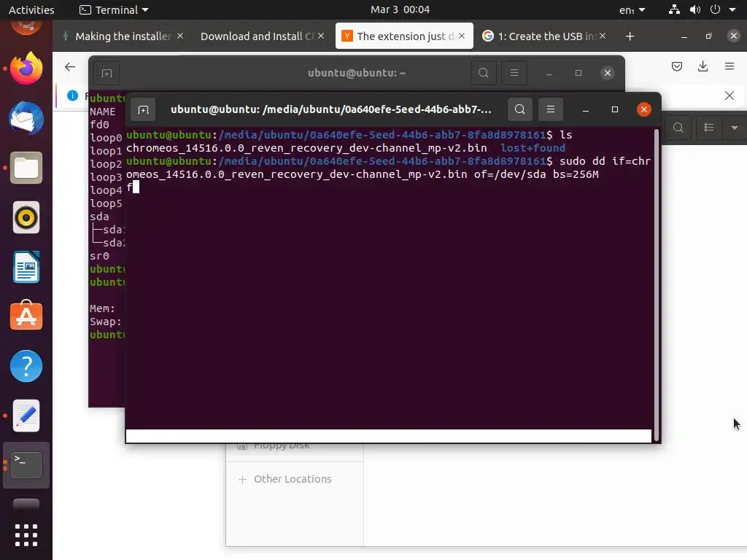Close the front terminal window
This screenshot has height=560, width=747.
(643, 109)
